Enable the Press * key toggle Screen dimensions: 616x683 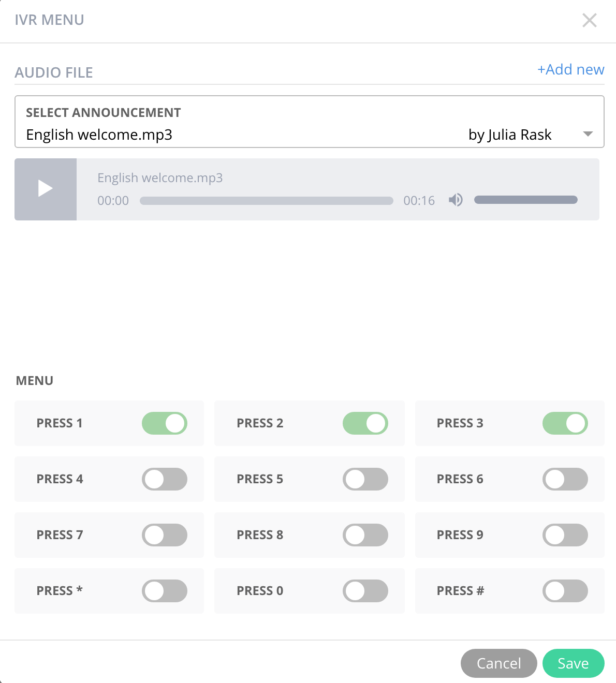165,591
